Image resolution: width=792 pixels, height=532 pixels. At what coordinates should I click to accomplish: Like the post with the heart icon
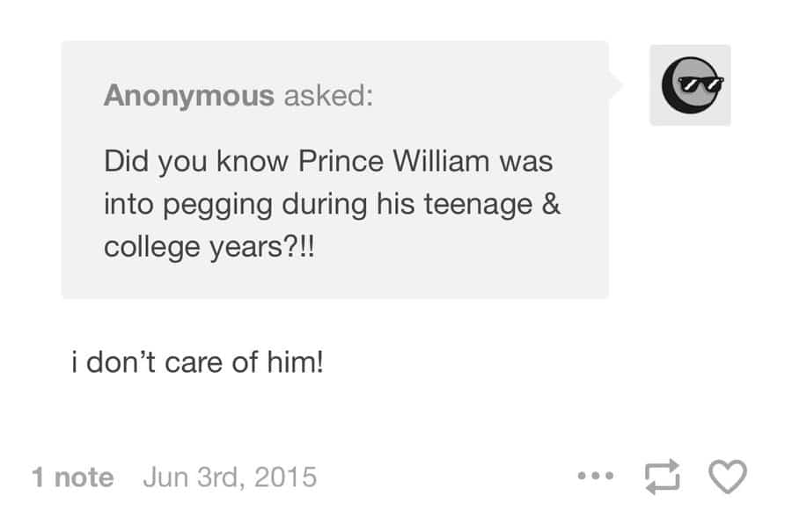click(x=728, y=477)
